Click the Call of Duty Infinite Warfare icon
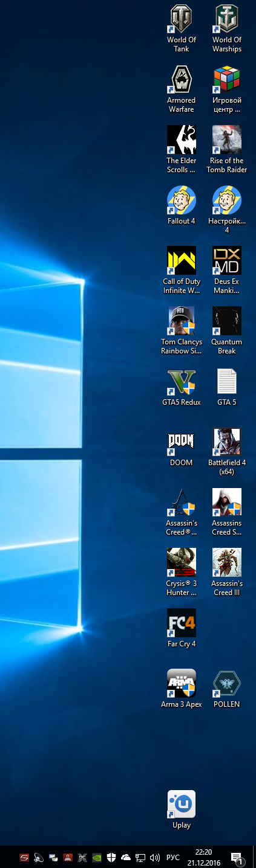The height and width of the screenshot is (868, 256). pyautogui.click(x=182, y=260)
